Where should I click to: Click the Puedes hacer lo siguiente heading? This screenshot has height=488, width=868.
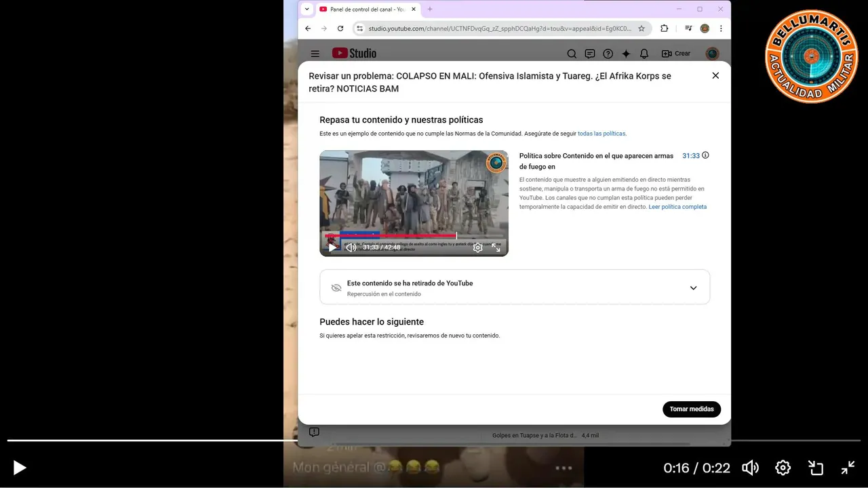[372, 322]
